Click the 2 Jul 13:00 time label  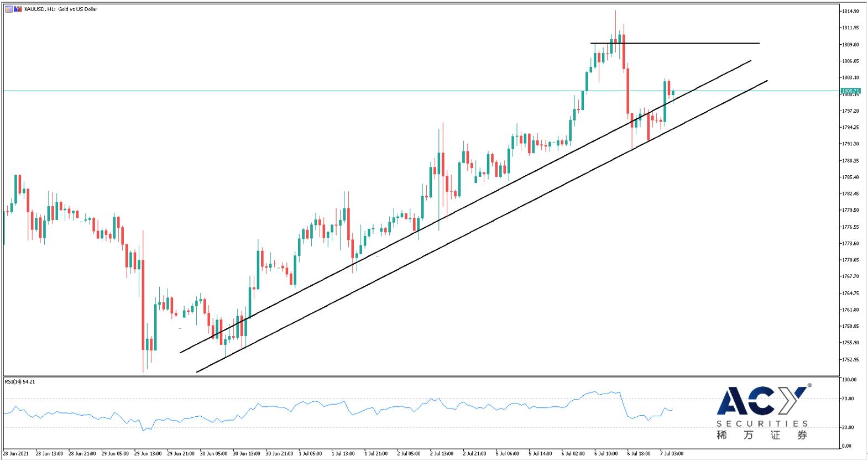tap(442, 454)
